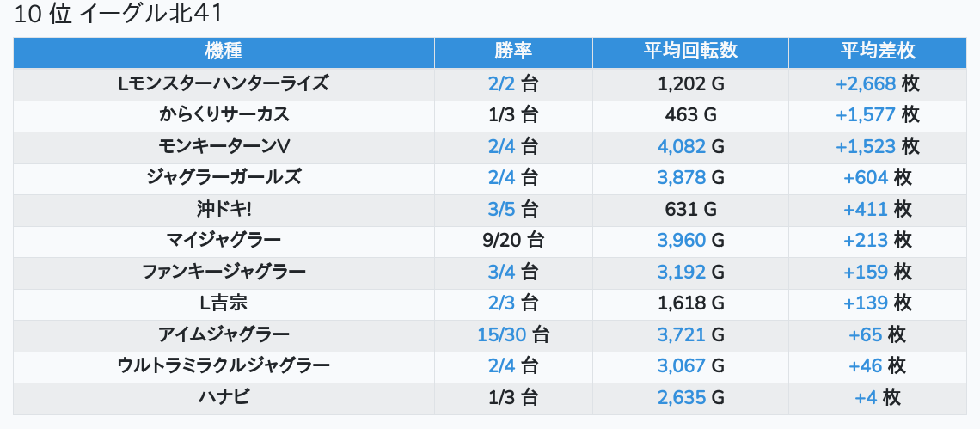Click the からくりサーカス machine name
980x429 pixels.
pos(224,115)
